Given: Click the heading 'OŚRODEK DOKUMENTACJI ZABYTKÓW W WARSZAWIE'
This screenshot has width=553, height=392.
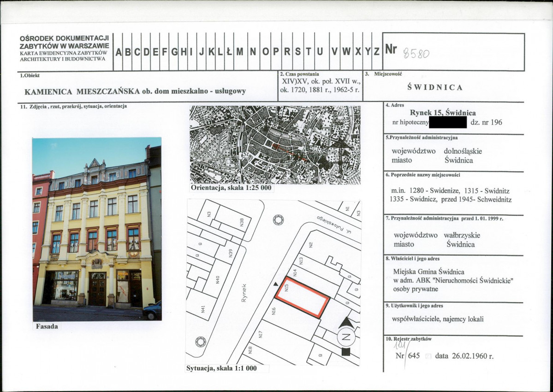Looking at the screenshot, I should [64, 42].
